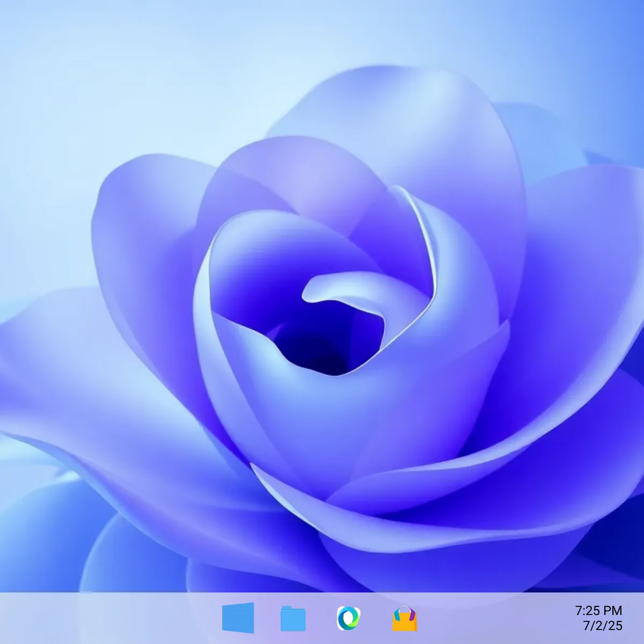The width and height of the screenshot is (644, 644).
Task: Click the desktop background top-left corner
Action: point(21,21)
